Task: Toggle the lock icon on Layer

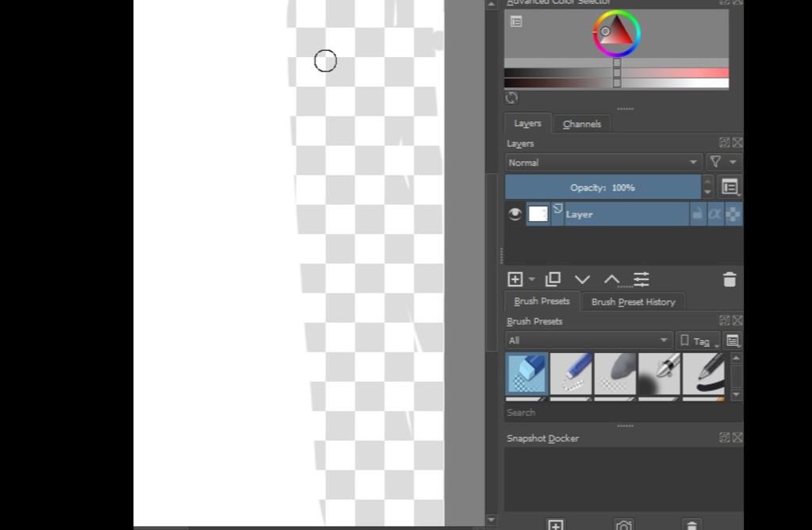Action: click(x=697, y=214)
